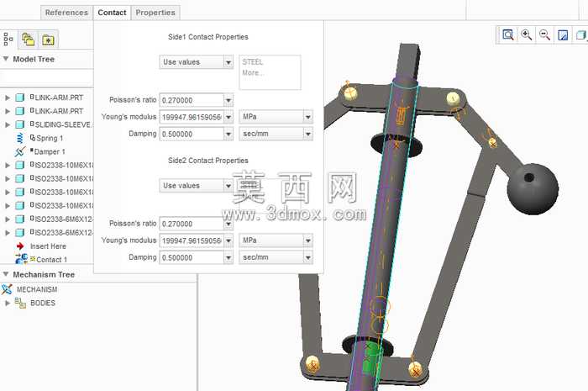588x391 pixels.
Task: Click the red Insert Here arrow icon
Action: tap(20, 246)
